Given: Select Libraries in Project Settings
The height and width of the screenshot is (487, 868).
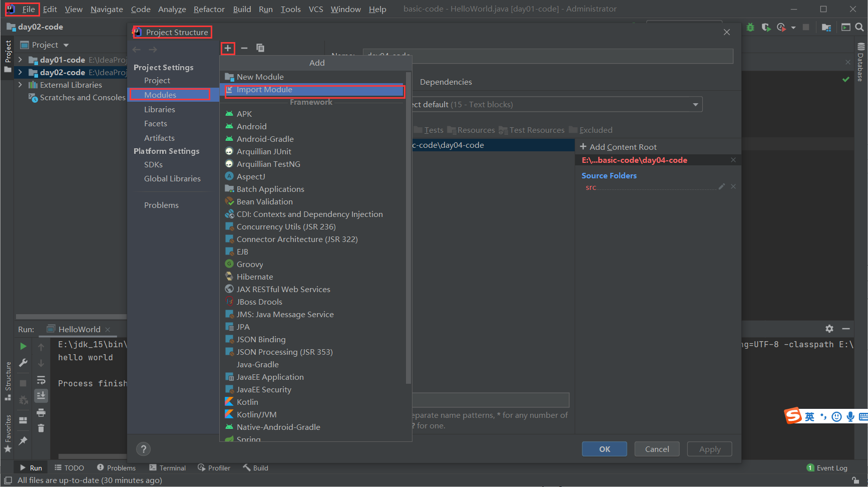Looking at the screenshot, I should coord(160,109).
